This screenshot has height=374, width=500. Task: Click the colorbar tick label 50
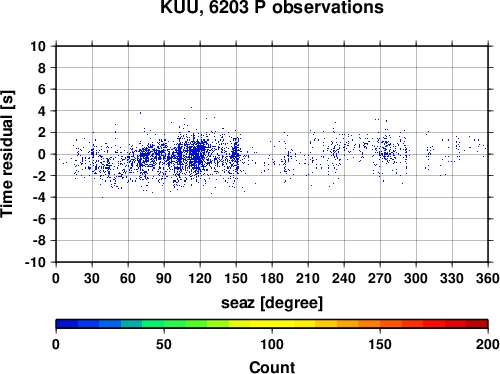164,344
